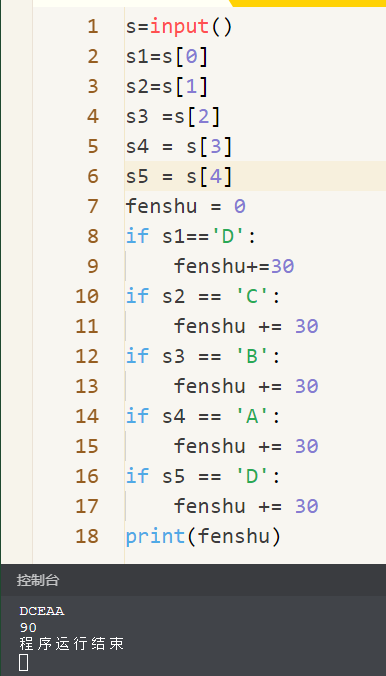Image resolution: width=386 pixels, height=676 pixels.
Task: Click line number 1 in the gutter
Action: click(x=93, y=27)
